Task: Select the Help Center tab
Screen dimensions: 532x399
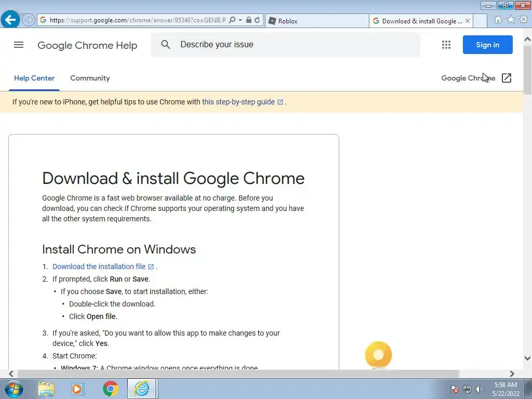Action: tap(34, 78)
